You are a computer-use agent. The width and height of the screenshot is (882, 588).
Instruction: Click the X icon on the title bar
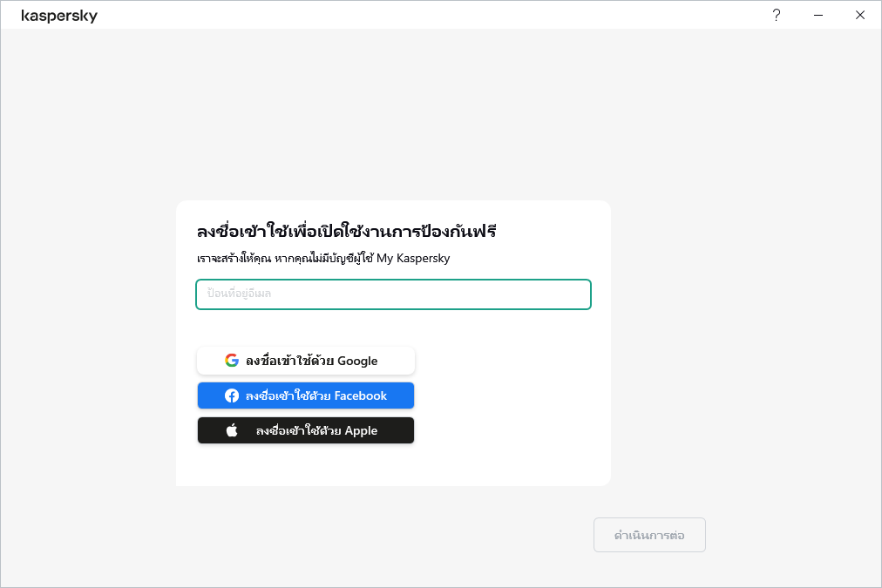click(x=859, y=15)
